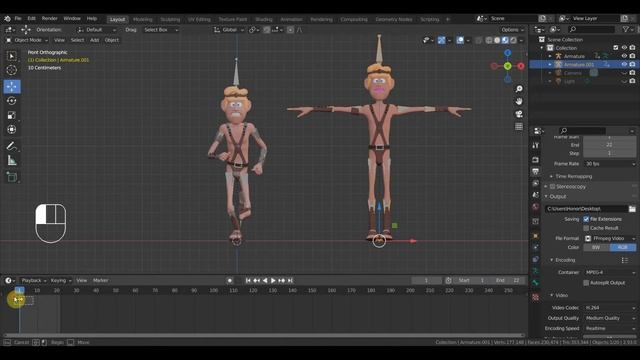Toggle Camera render visibility camera icon

632,73
